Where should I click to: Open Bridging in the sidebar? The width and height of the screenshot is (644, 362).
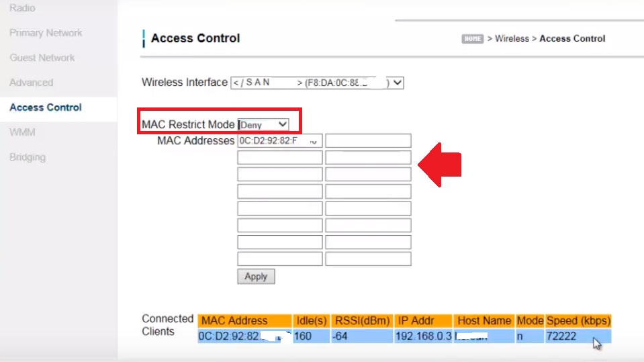pos(28,157)
